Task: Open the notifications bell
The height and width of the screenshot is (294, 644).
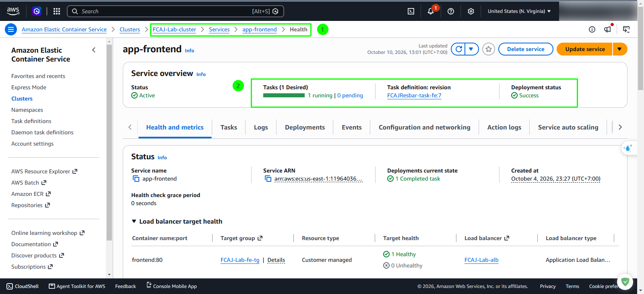Action: (431, 11)
